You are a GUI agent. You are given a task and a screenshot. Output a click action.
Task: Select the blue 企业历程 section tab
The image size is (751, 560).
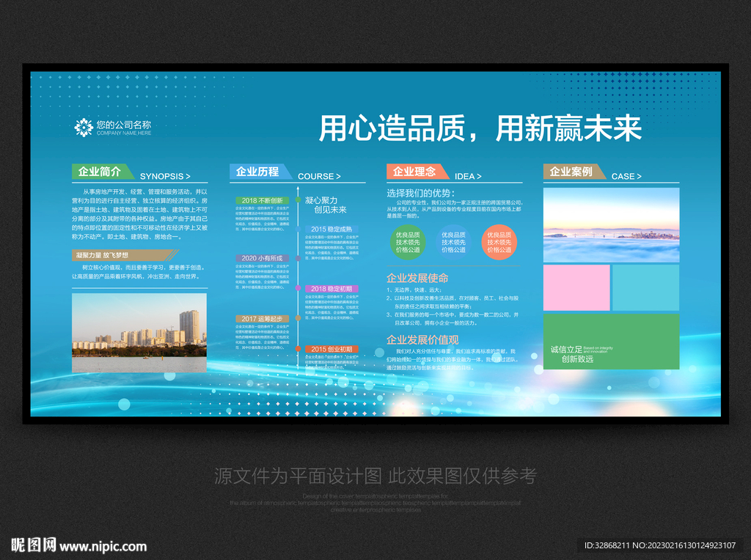[260, 172]
